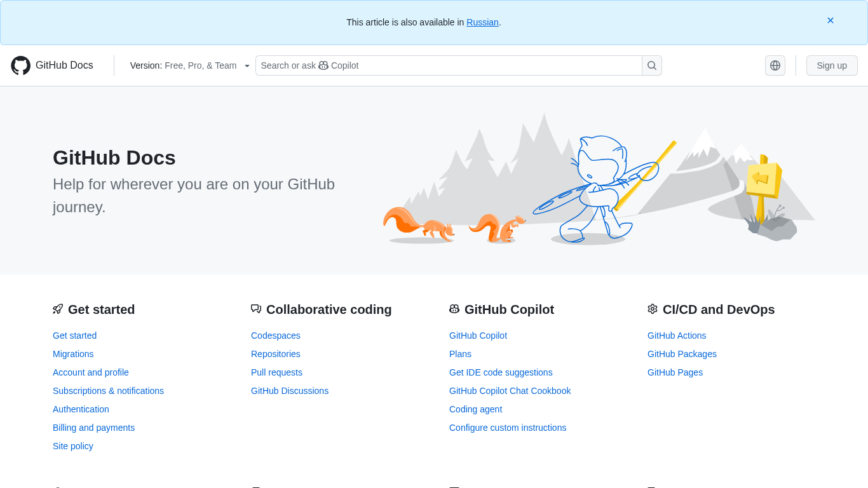Open the Russian translation link
This screenshot has width=868, height=488.
[482, 22]
